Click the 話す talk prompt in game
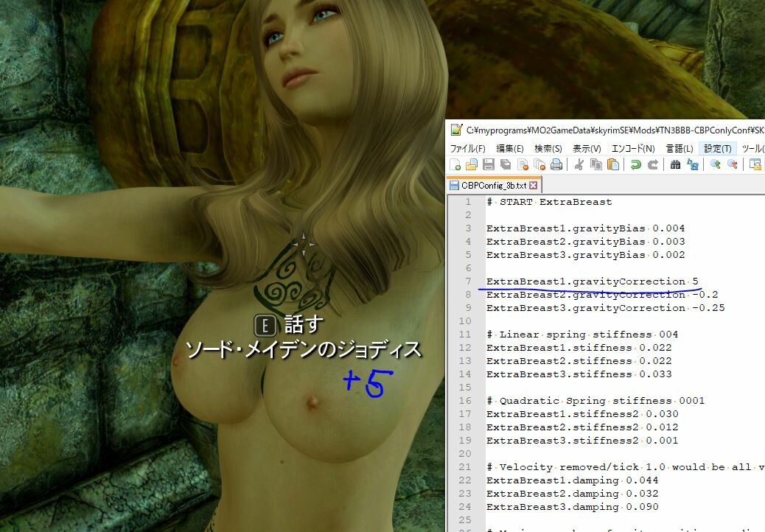 (x=304, y=324)
